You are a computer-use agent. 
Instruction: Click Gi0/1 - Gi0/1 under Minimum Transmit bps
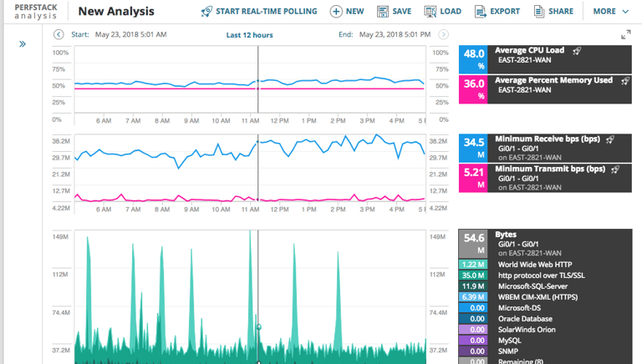(x=518, y=179)
